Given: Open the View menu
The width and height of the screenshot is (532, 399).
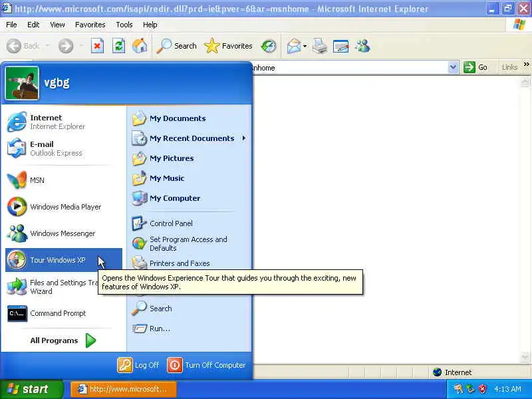Looking at the screenshot, I should [x=57, y=25].
